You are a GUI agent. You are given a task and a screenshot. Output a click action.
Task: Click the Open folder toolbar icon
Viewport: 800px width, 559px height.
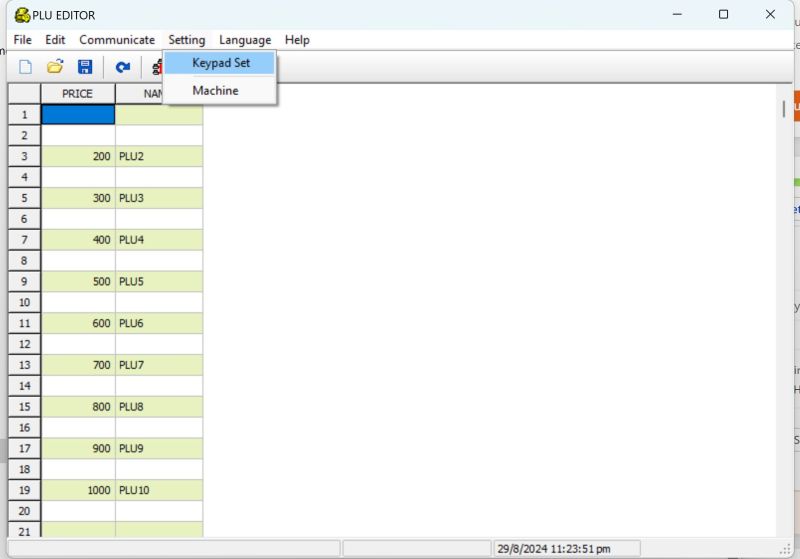click(55, 67)
